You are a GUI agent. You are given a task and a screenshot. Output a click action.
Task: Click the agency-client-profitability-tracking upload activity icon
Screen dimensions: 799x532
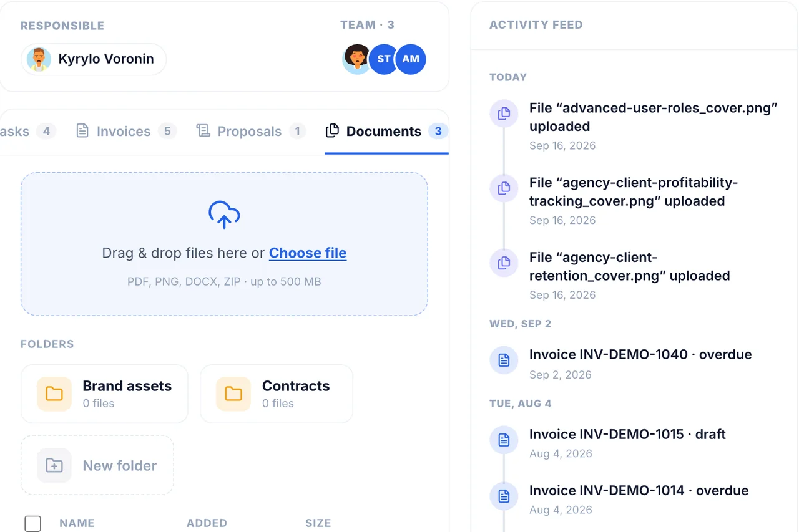point(504,188)
